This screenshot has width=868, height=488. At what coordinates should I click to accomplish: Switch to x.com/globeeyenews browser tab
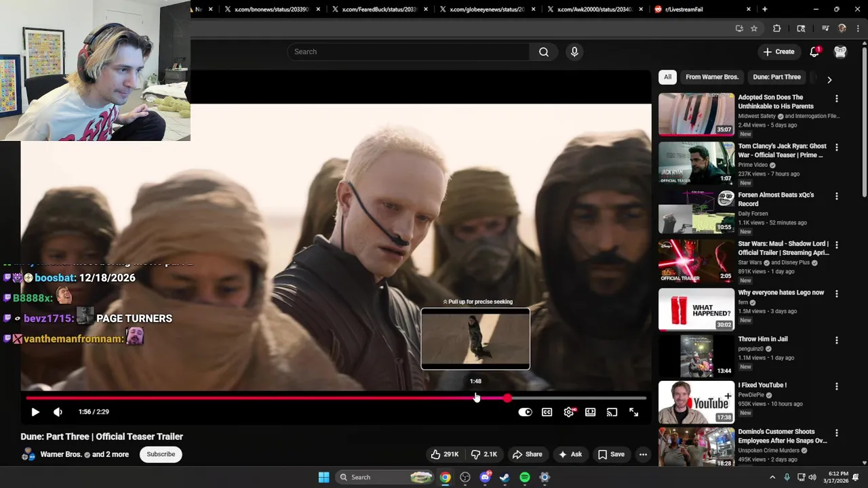487,9
